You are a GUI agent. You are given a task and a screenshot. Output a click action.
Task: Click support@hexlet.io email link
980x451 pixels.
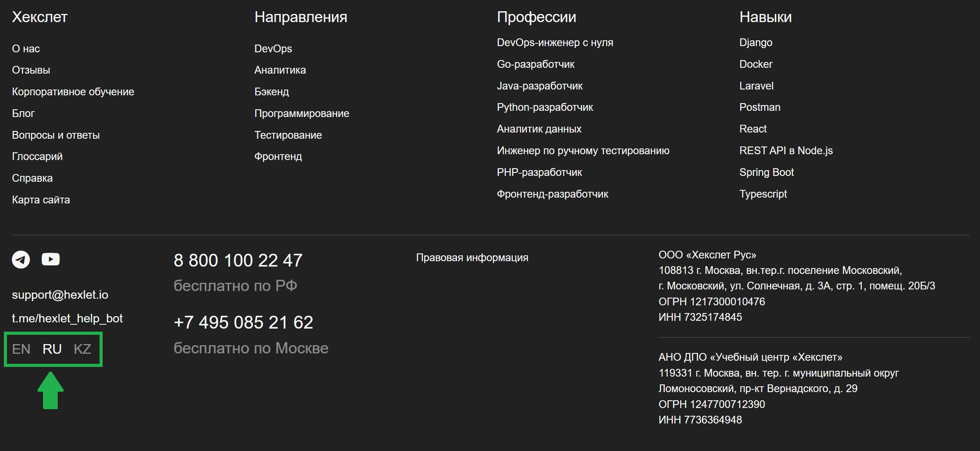click(x=60, y=295)
